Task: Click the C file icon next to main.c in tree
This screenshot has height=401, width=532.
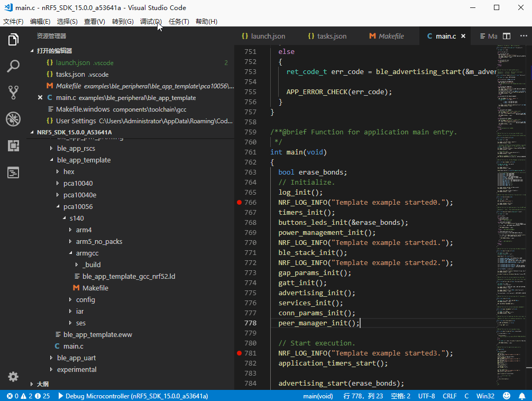Action: [57, 346]
